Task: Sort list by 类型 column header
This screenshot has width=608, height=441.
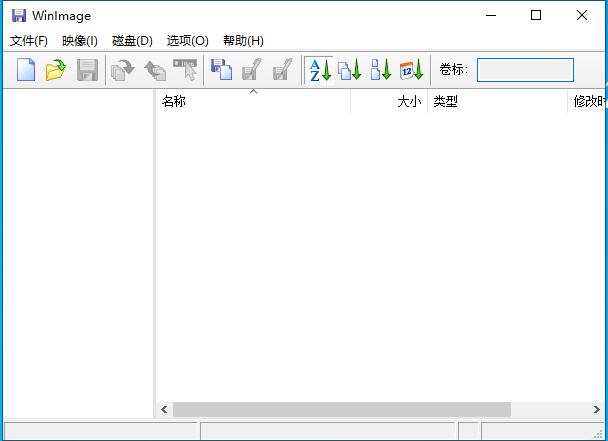Action: (x=497, y=101)
